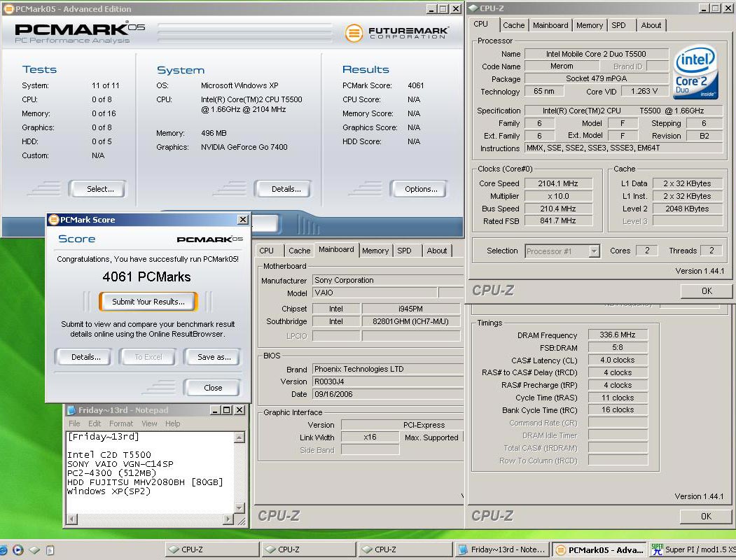Click Details... button under System
The width and height of the screenshot is (736, 560).
click(x=284, y=189)
